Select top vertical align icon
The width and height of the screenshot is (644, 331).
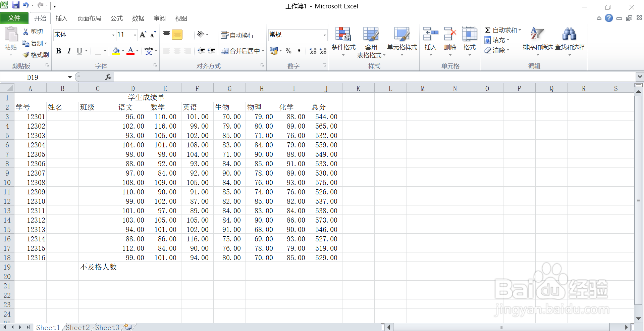[x=167, y=34]
